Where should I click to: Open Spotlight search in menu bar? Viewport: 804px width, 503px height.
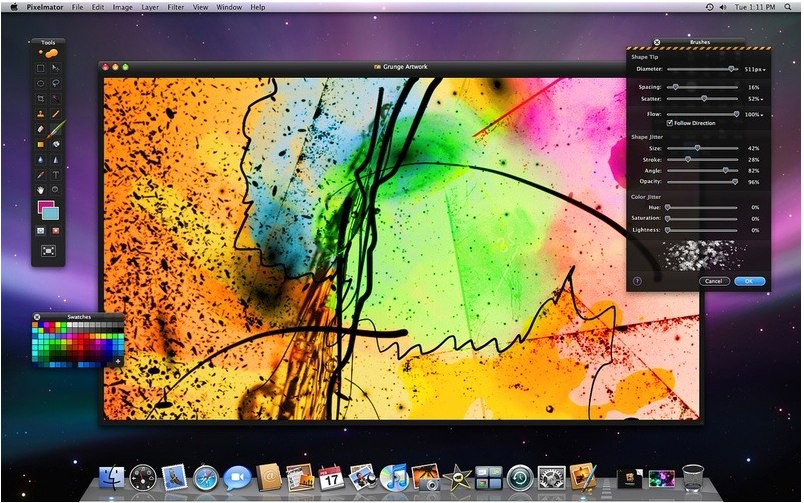pos(788,7)
